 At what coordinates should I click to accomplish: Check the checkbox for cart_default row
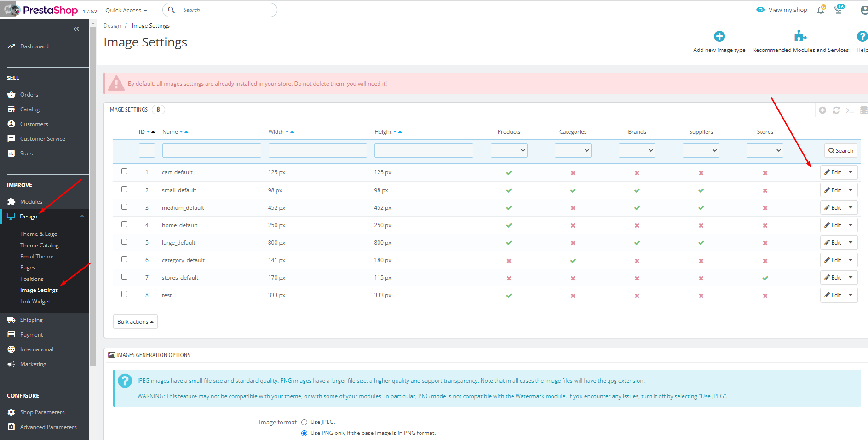pos(124,171)
